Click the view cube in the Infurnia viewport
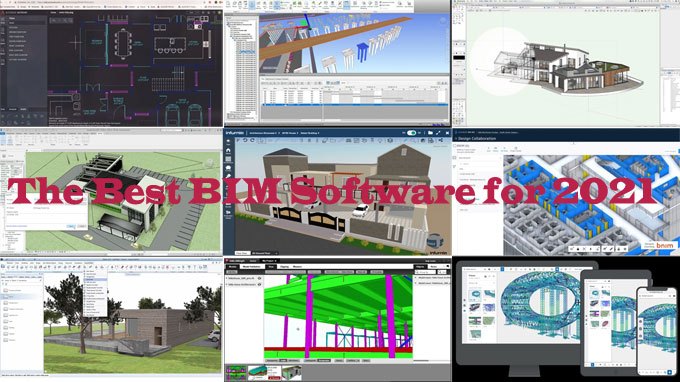The width and height of the screenshot is (680, 382). [435, 241]
